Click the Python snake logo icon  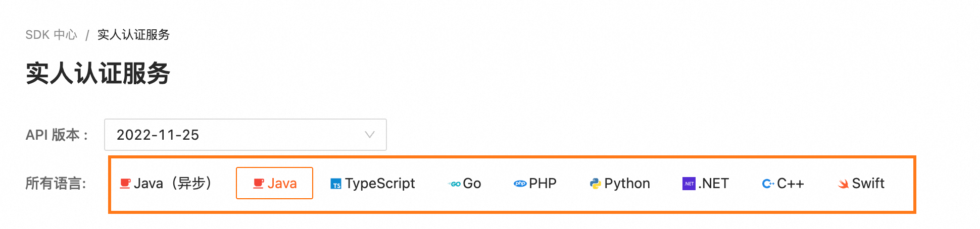[596, 184]
